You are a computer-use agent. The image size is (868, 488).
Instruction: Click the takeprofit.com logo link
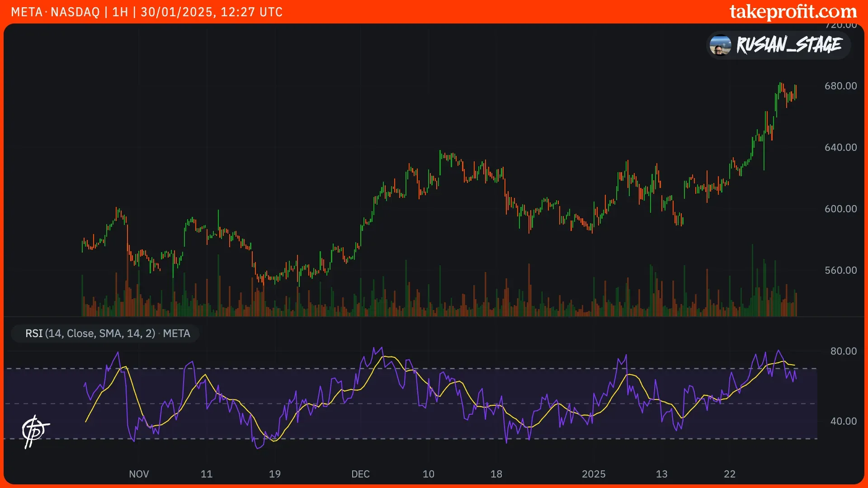793,12
